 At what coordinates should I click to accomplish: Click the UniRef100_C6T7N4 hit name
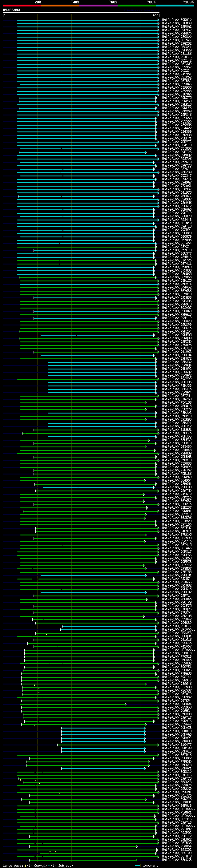point(177,396)
